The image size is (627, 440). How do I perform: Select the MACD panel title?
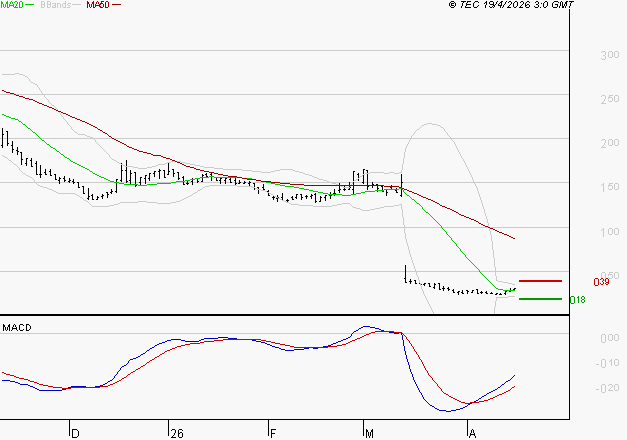17,327
